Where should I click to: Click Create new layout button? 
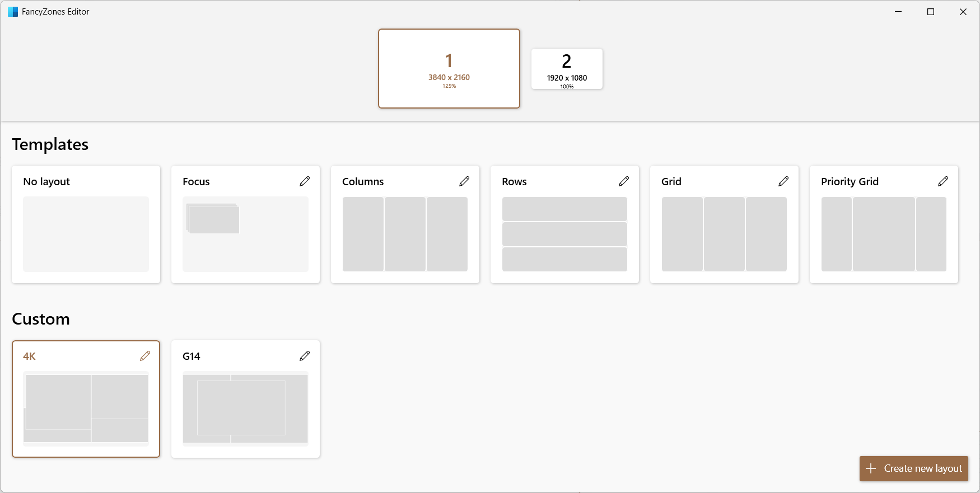pyautogui.click(x=914, y=468)
